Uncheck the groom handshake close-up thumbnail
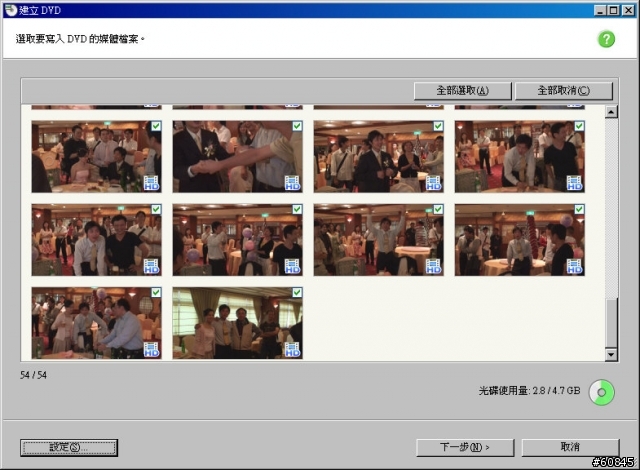This screenshot has width=640, height=470. pos(297,126)
